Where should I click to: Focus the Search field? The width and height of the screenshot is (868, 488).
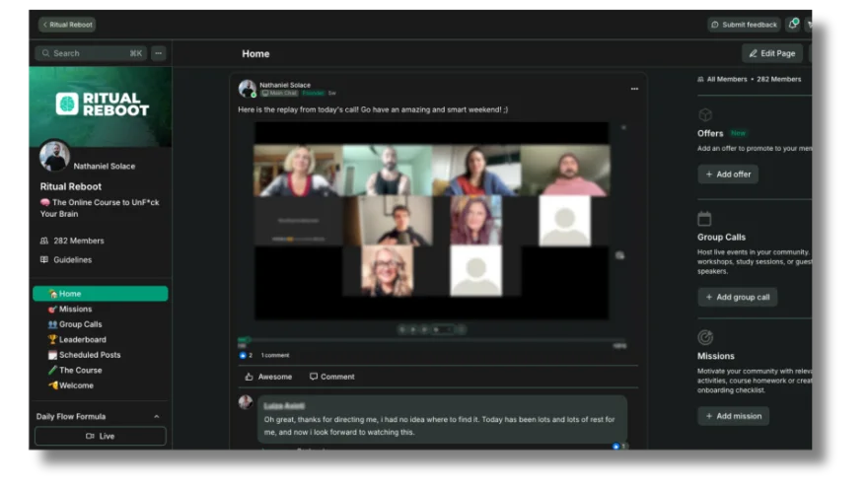pos(92,53)
